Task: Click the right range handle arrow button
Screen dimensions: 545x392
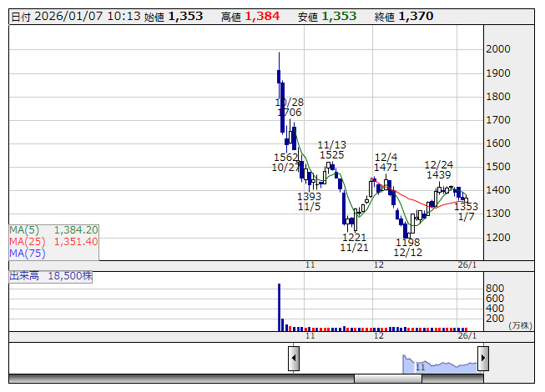Action: (x=483, y=358)
